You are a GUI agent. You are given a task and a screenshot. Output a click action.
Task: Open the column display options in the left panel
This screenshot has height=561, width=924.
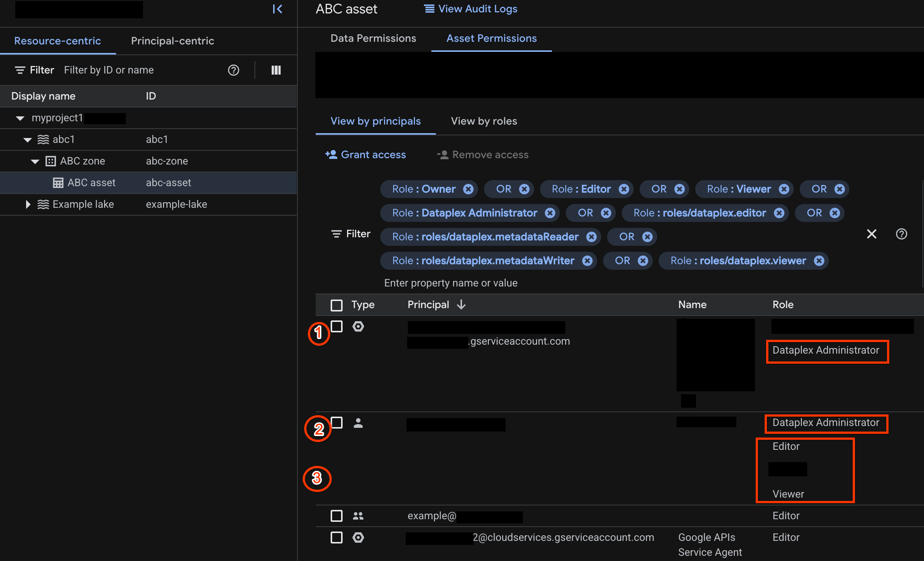[x=276, y=70]
